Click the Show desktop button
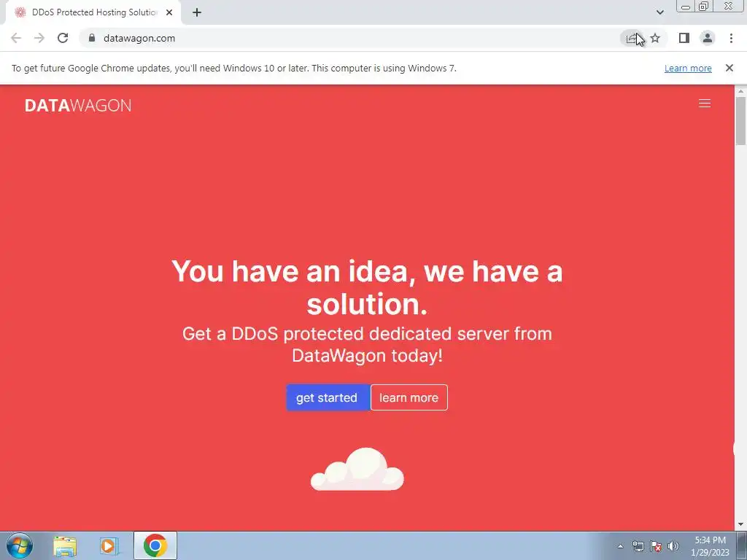The height and width of the screenshot is (560, 747). [x=742, y=545]
